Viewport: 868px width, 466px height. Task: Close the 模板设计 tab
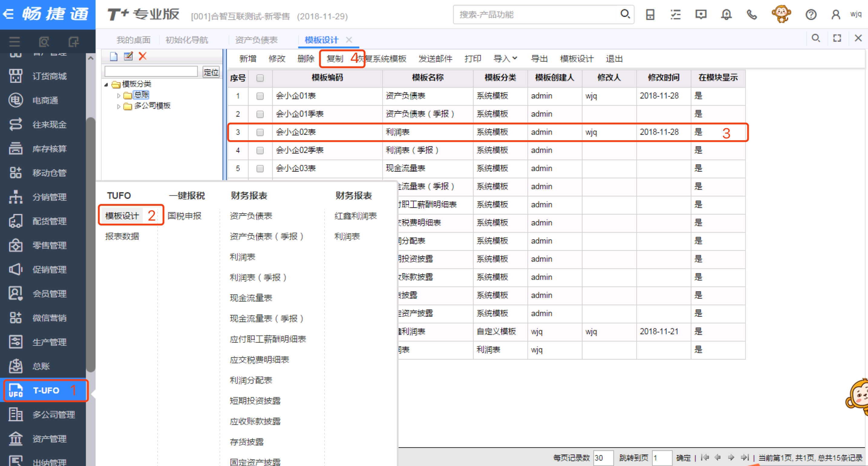click(349, 40)
